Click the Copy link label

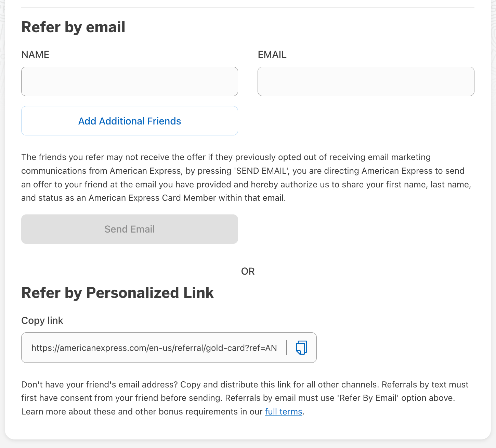(42, 320)
